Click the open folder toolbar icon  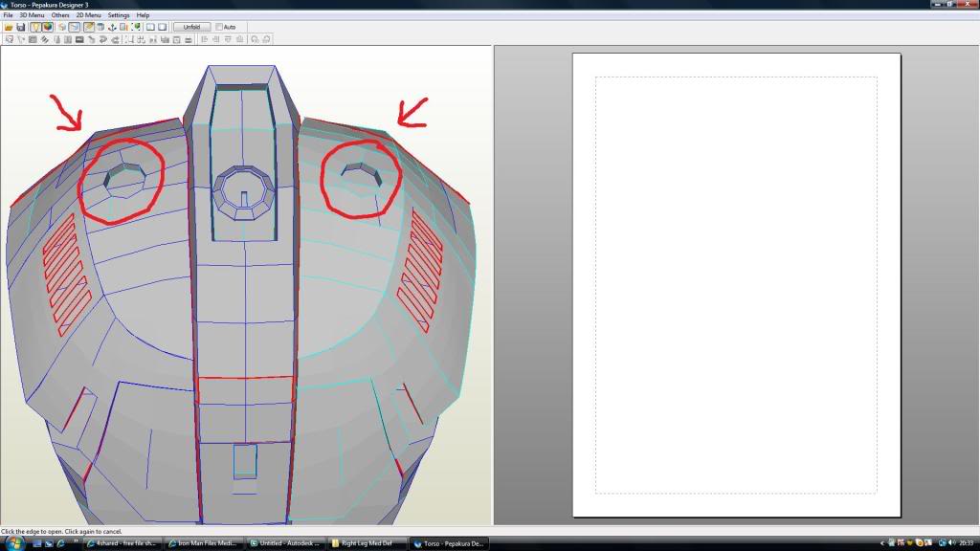9,27
